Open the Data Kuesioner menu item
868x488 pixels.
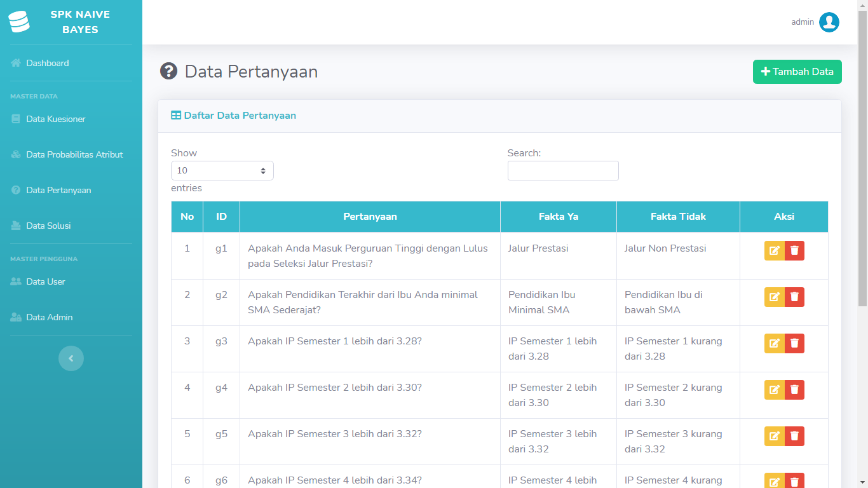click(71, 119)
